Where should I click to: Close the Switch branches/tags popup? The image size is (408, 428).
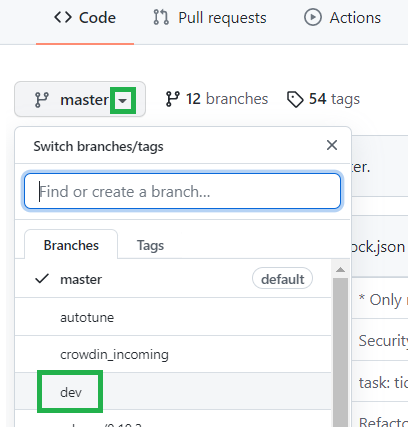click(332, 145)
